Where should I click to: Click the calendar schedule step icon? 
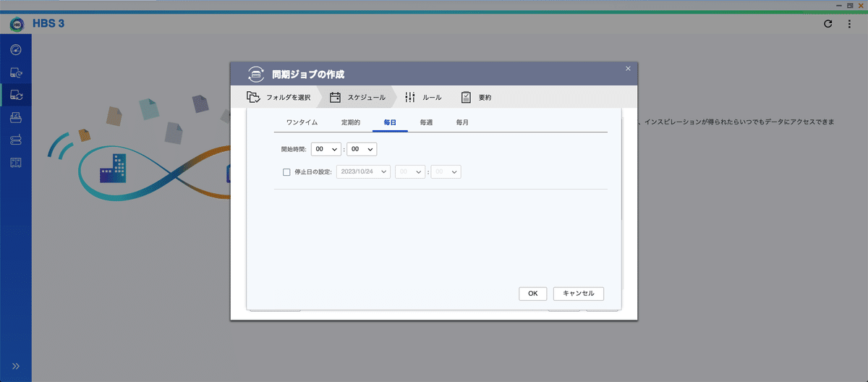pyautogui.click(x=335, y=97)
